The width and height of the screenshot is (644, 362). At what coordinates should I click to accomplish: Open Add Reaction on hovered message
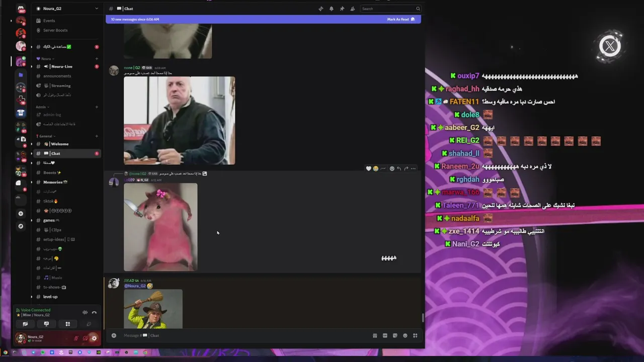click(392, 168)
